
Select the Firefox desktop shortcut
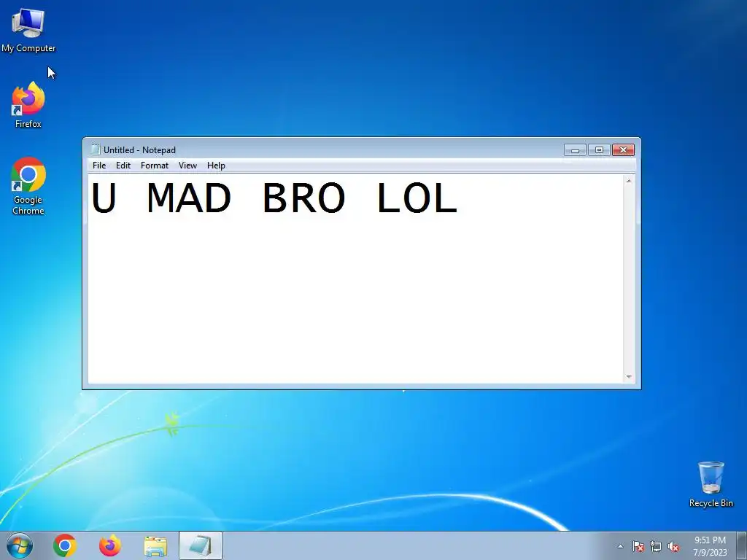tap(28, 105)
